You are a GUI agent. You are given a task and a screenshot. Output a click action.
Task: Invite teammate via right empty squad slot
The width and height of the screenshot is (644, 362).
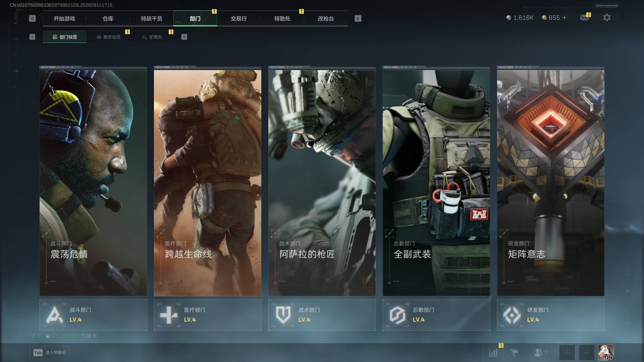tap(586, 353)
